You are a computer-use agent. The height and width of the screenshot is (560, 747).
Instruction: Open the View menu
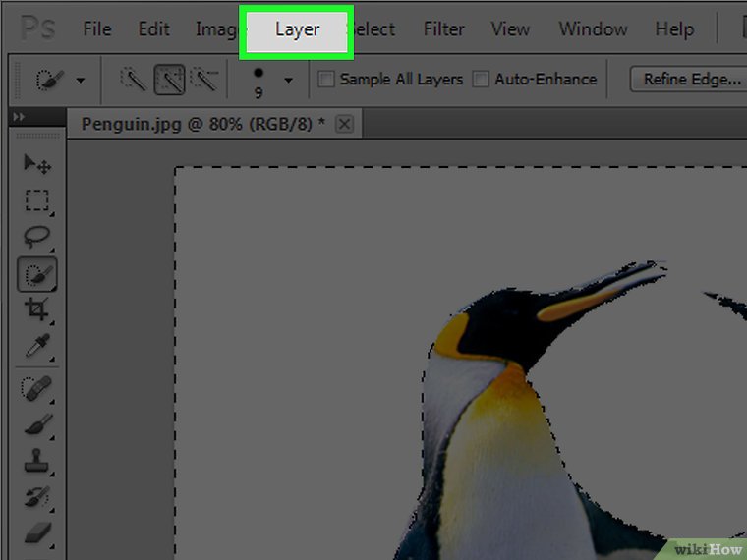[x=510, y=29]
